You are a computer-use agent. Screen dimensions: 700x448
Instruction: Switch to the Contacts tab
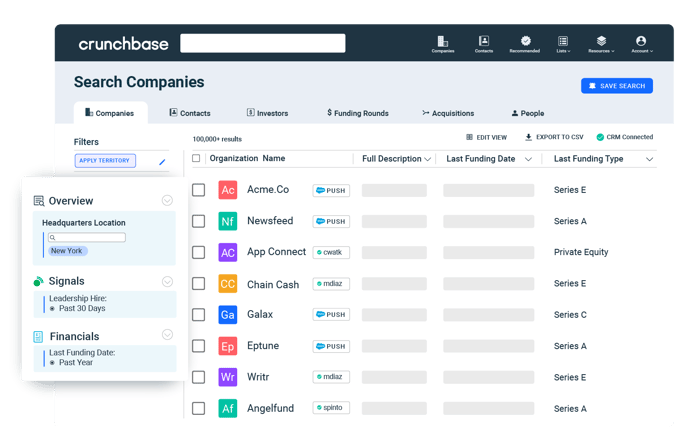pos(190,113)
